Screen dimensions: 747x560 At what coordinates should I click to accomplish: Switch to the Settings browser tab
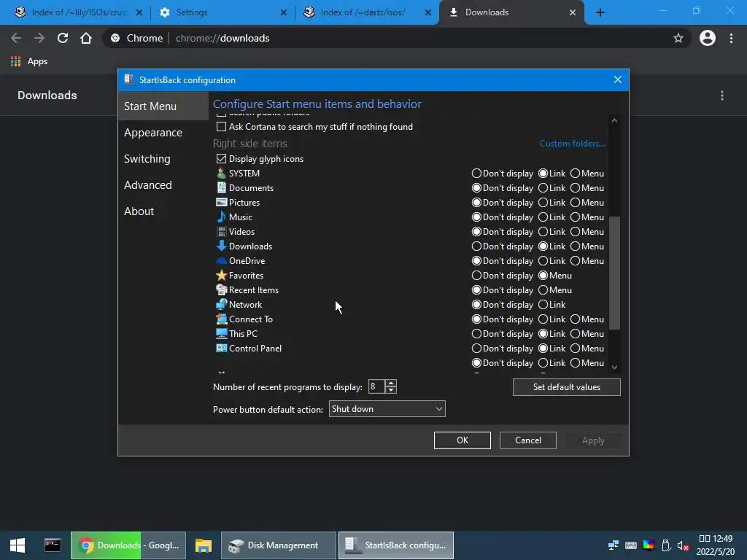[223, 12]
